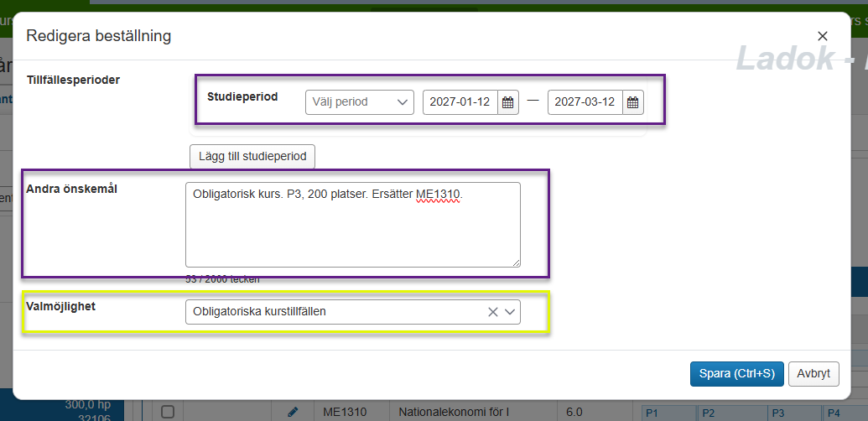Click the Nationalekonomi för I course name
Image resolution: width=868 pixels, height=421 pixels.
(454, 412)
